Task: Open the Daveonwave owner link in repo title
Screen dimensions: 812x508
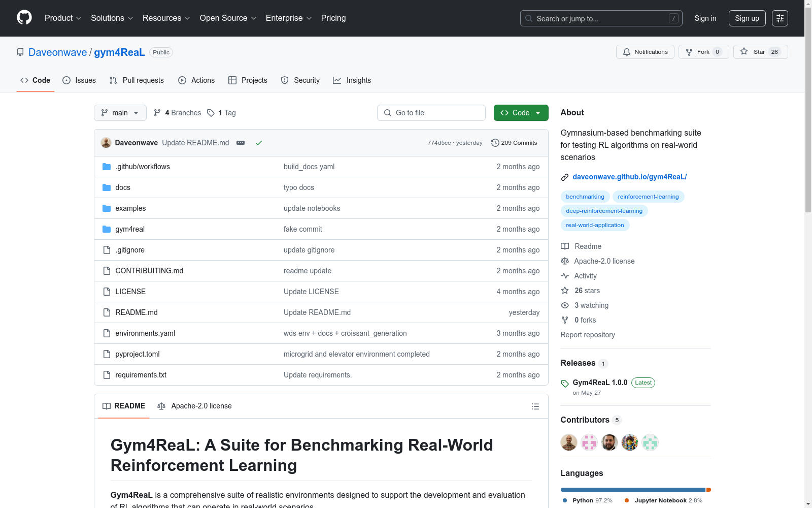Action: pos(58,52)
